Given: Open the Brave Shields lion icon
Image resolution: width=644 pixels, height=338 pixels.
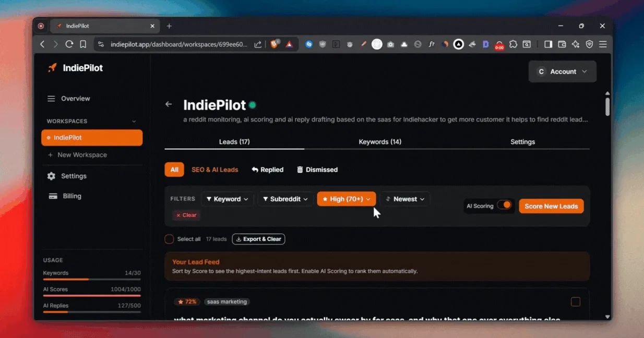Looking at the screenshot, I should [x=275, y=44].
